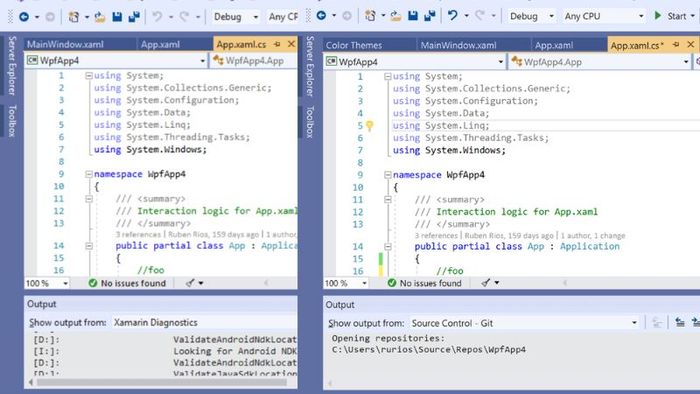Viewport: 700px width, 394px height.
Task: Close the App.xaml.cs tab in left IDE
Action: click(292, 44)
